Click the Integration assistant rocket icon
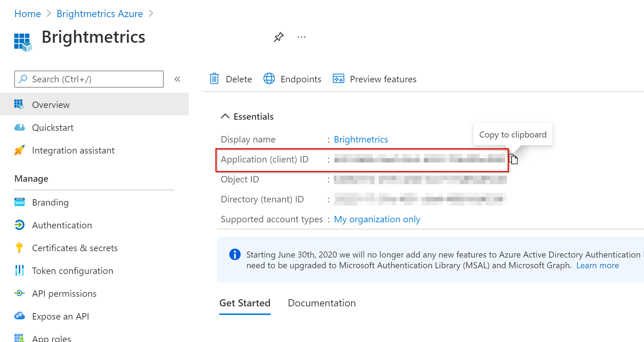 coord(20,150)
